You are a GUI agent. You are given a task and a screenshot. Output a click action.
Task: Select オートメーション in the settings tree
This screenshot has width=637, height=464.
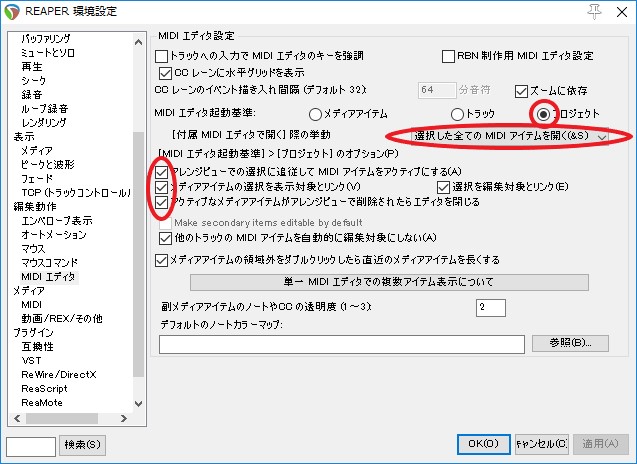54,234
